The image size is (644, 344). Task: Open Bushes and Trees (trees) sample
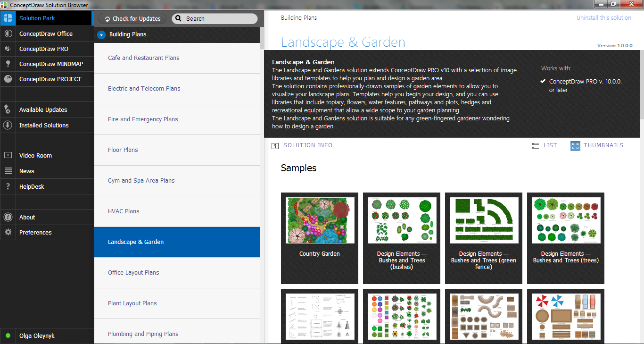point(566,238)
